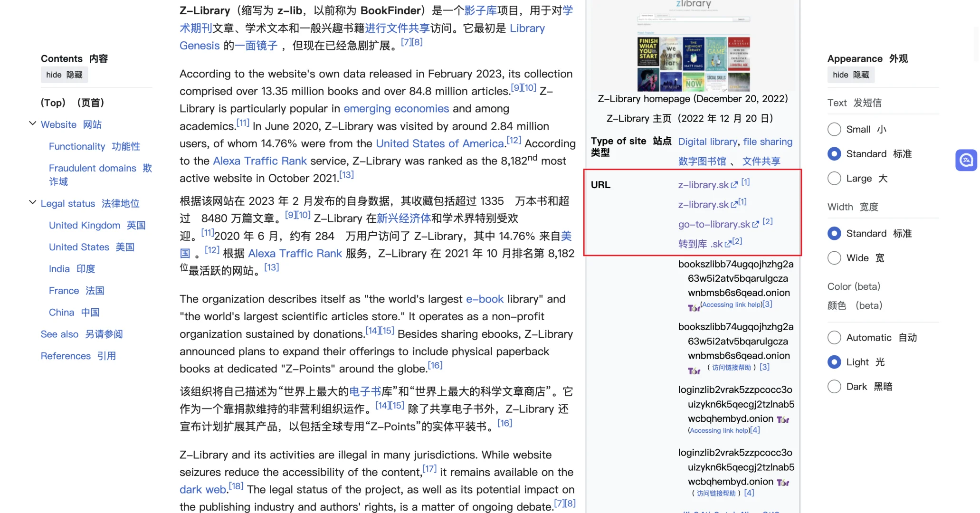Open the e-book link

(485, 299)
